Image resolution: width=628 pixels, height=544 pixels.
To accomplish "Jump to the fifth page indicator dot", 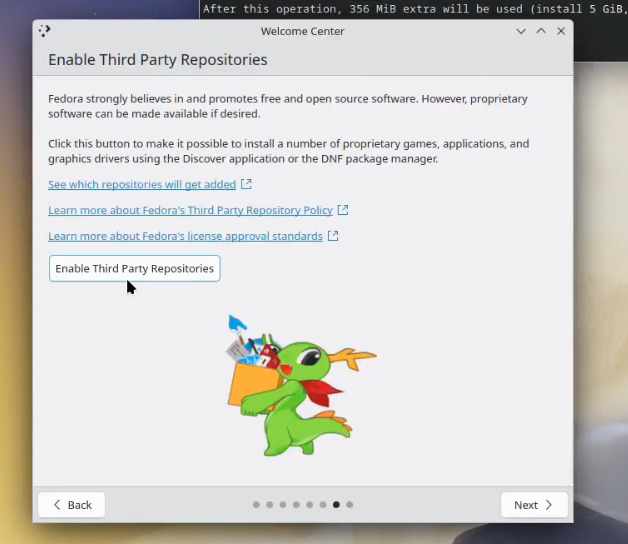I will 310,505.
